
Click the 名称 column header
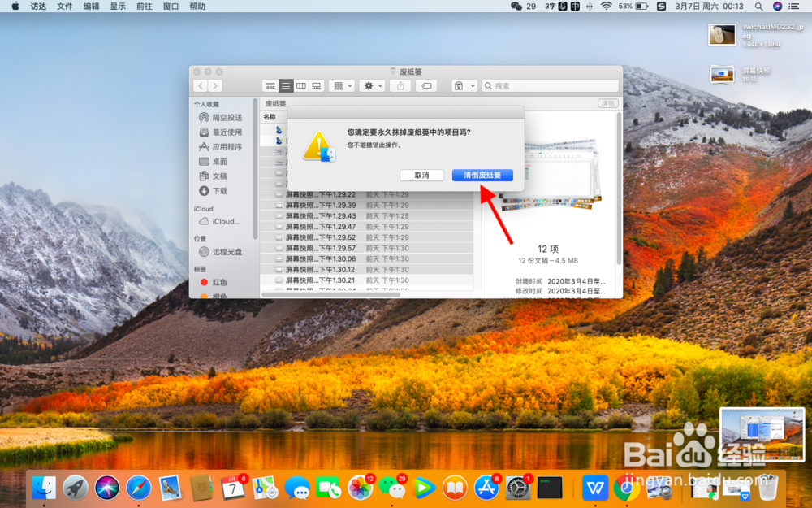coord(270,116)
